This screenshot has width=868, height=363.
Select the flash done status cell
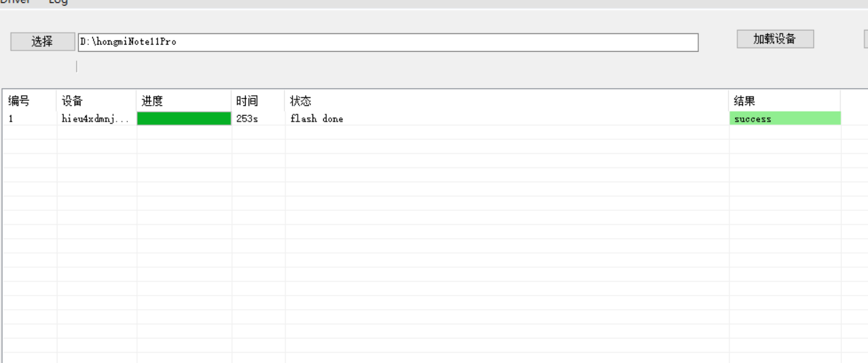pos(507,119)
